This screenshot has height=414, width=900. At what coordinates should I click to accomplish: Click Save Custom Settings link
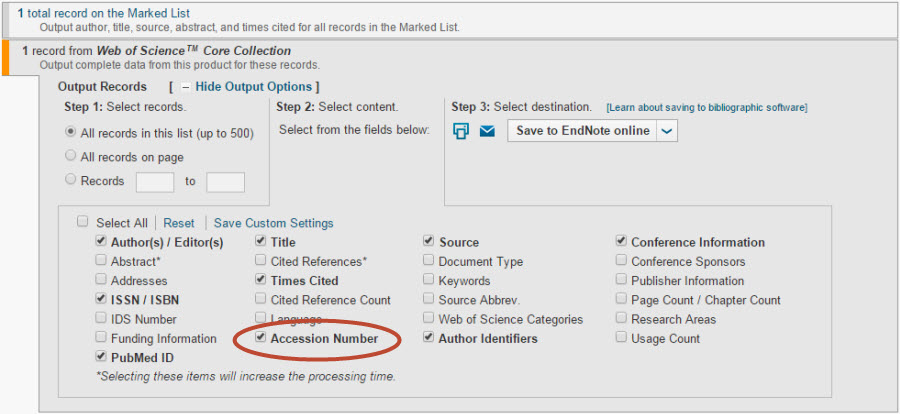(273, 224)
